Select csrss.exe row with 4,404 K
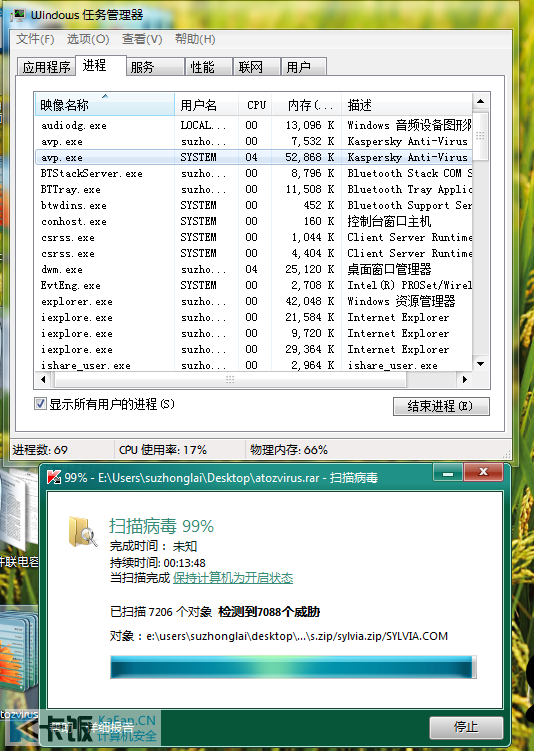This screenshot has height=751, width=534. click(253, 253)
